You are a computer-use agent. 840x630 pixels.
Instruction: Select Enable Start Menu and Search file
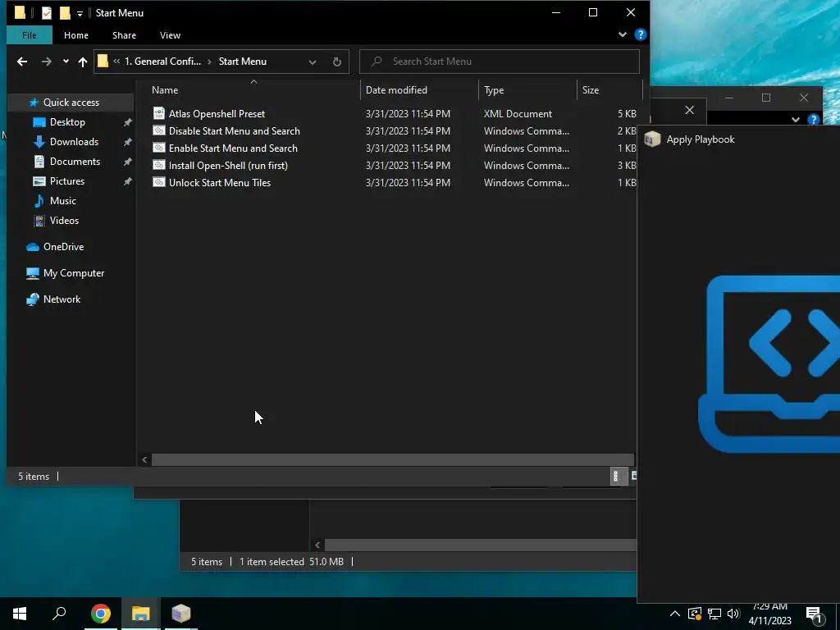point(233,148)
